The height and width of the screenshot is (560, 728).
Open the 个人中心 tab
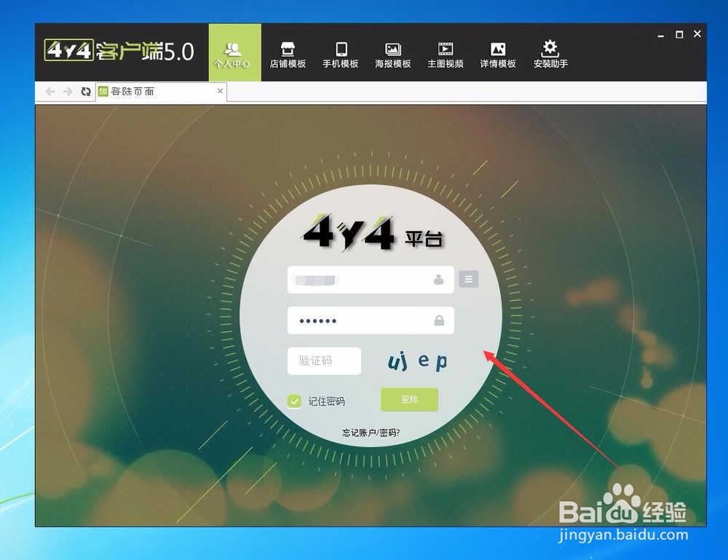coord(234,52)
